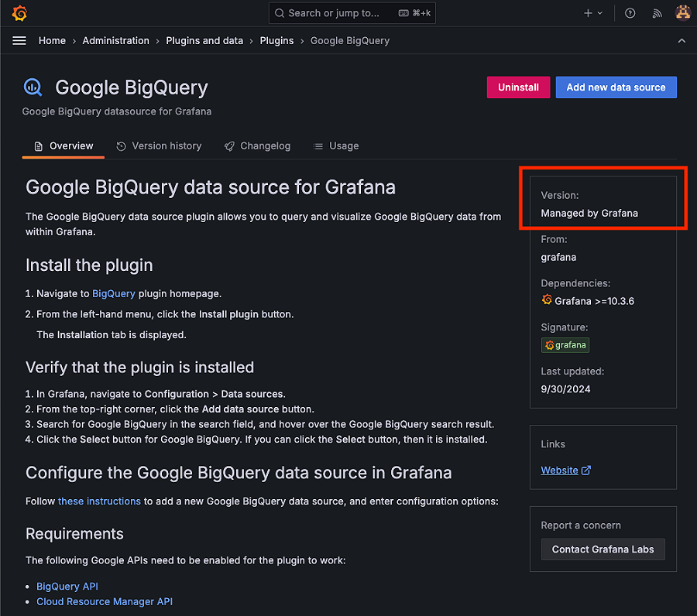This screenshot has height=616, width=697.
Task: Click the external-link icon beside Website
Action: click(x=585, y=470)
